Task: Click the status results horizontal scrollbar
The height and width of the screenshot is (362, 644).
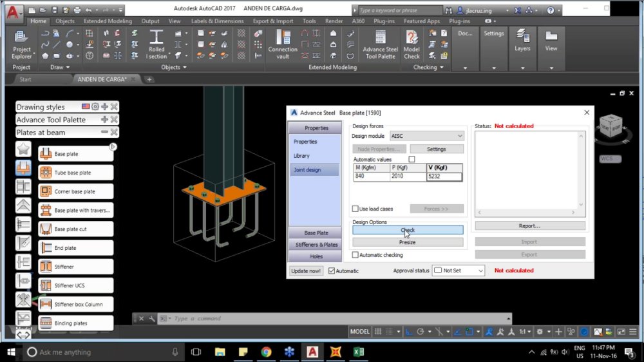Action: point(526,213)
